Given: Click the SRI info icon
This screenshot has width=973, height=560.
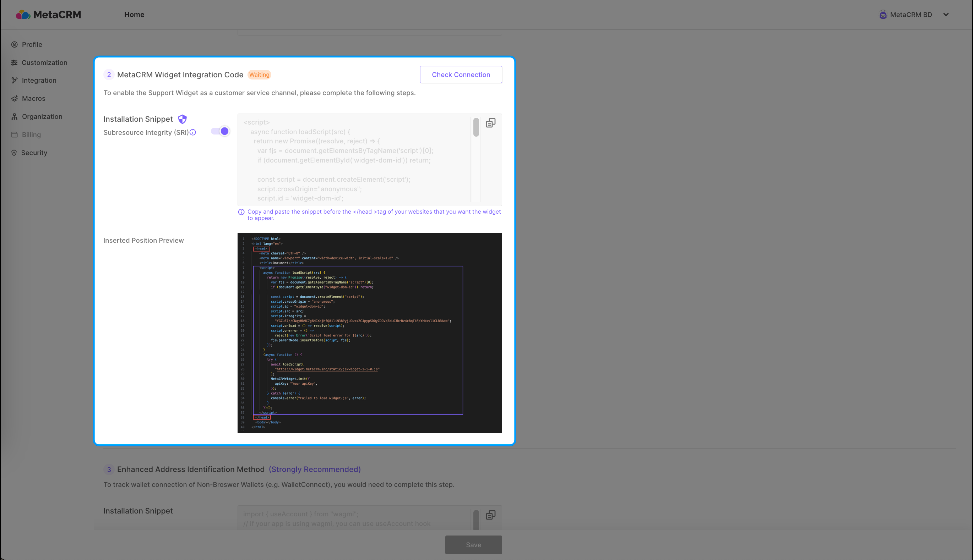Looking at the screenshot, I should 193,132.
